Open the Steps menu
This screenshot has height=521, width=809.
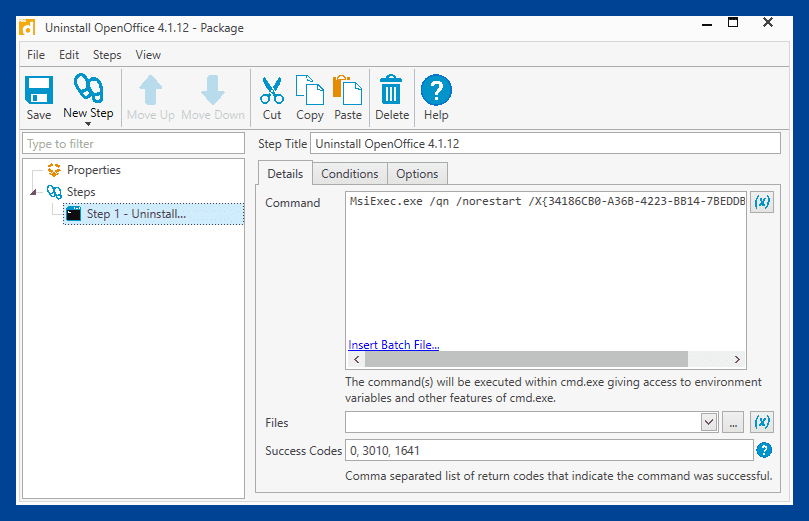pyautogui.click(x=107, y=55)
